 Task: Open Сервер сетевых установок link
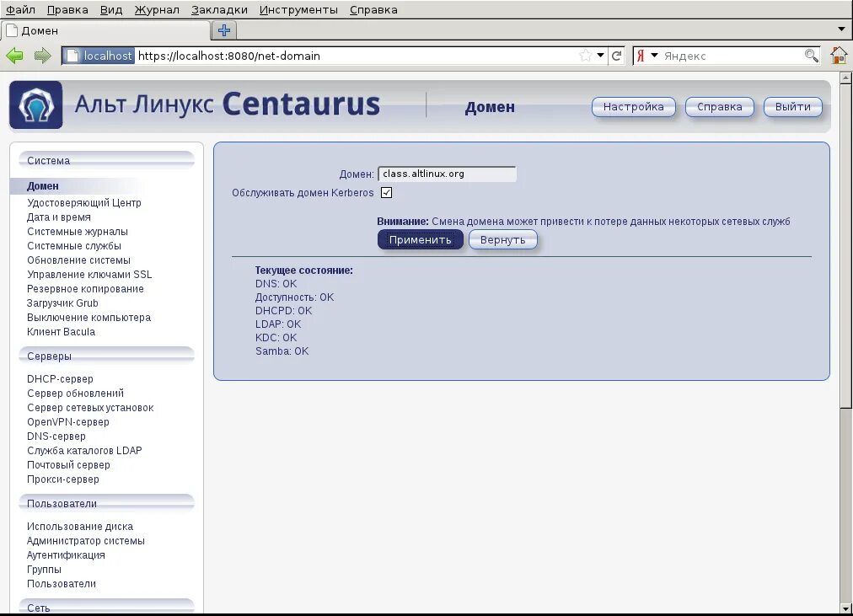click(90, 408)
